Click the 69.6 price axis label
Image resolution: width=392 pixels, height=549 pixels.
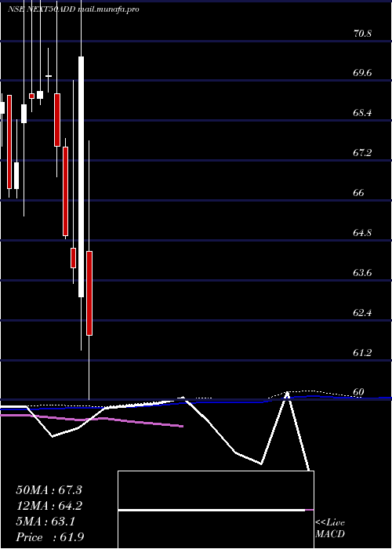point(362,73)
